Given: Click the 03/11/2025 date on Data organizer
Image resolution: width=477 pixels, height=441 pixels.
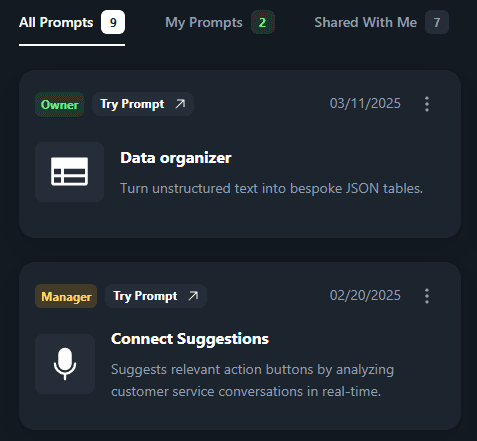Looking at the screenshot, I should [x=365, y=104].
